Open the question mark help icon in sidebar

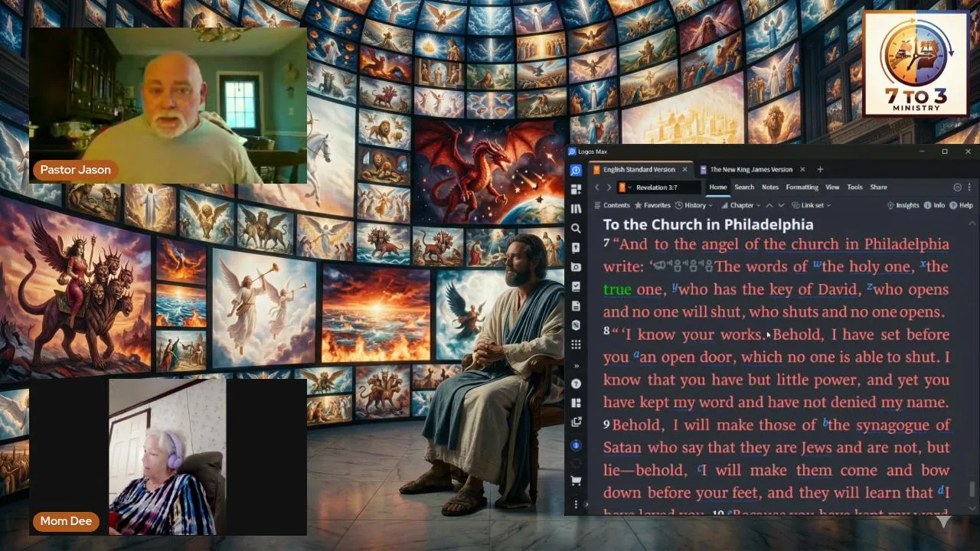pyautogui.click(x=576, y=383)
